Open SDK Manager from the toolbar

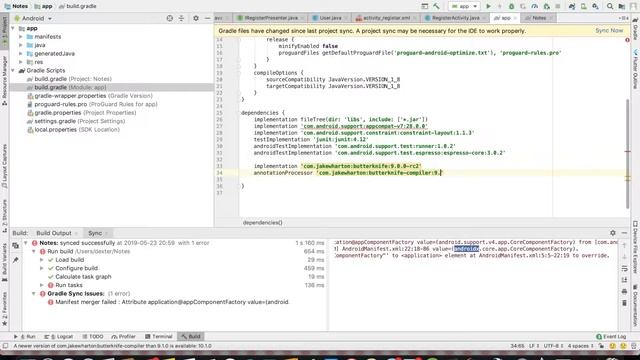tap(596, 6)
